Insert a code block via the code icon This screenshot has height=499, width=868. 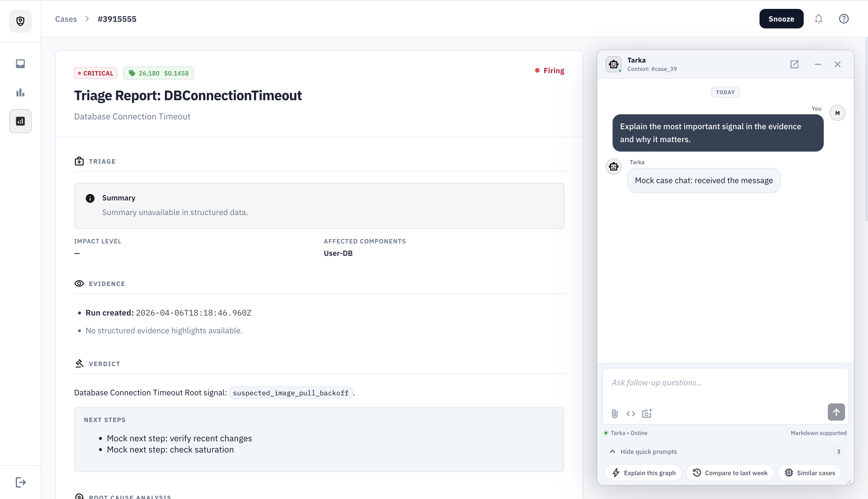(x=631, y=414)
